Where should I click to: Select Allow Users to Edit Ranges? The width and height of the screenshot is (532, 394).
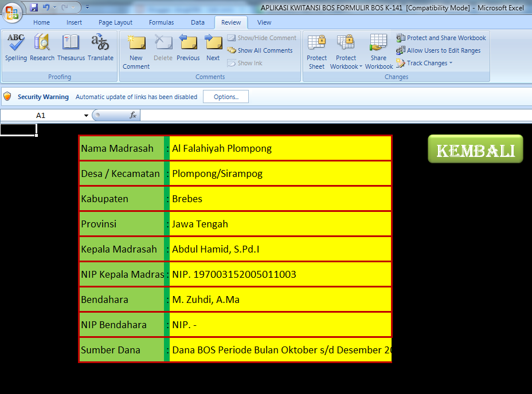point(439,50)
